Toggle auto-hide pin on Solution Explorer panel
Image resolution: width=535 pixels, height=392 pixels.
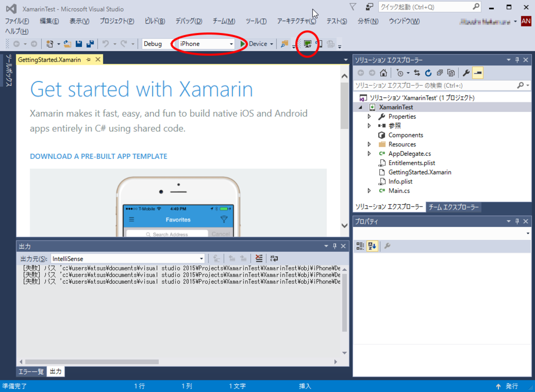coord(517,60)
